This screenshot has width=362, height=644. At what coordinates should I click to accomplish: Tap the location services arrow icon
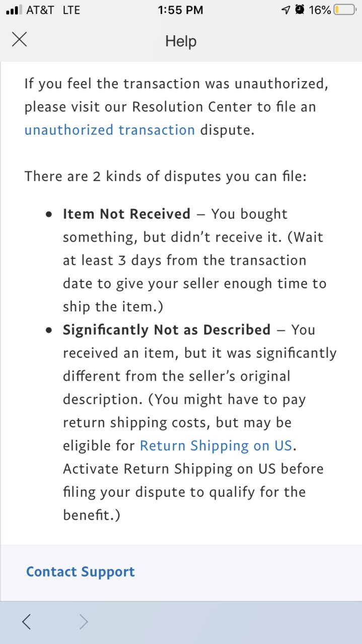[x=286, y=10]
